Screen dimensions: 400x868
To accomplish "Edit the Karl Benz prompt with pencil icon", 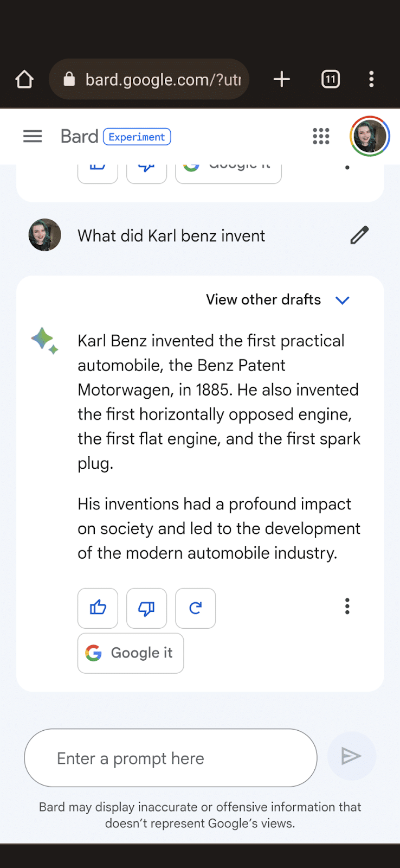I will point(359,235).
